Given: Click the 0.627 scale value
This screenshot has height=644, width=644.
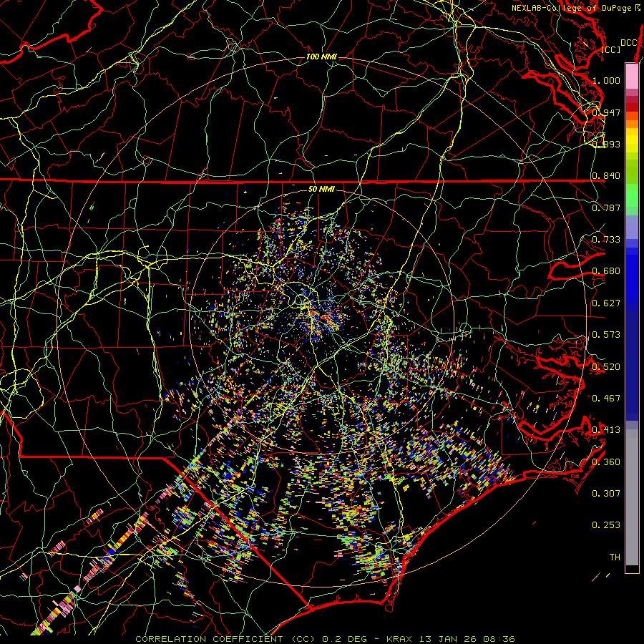Looking at the screenshot, I should (x=606, y=303).
